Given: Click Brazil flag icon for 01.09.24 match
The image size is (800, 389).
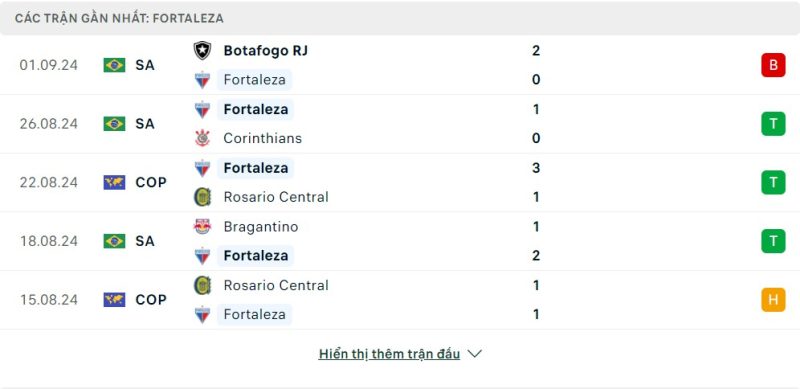Looking at the screenshot, I should pos(114,65).
